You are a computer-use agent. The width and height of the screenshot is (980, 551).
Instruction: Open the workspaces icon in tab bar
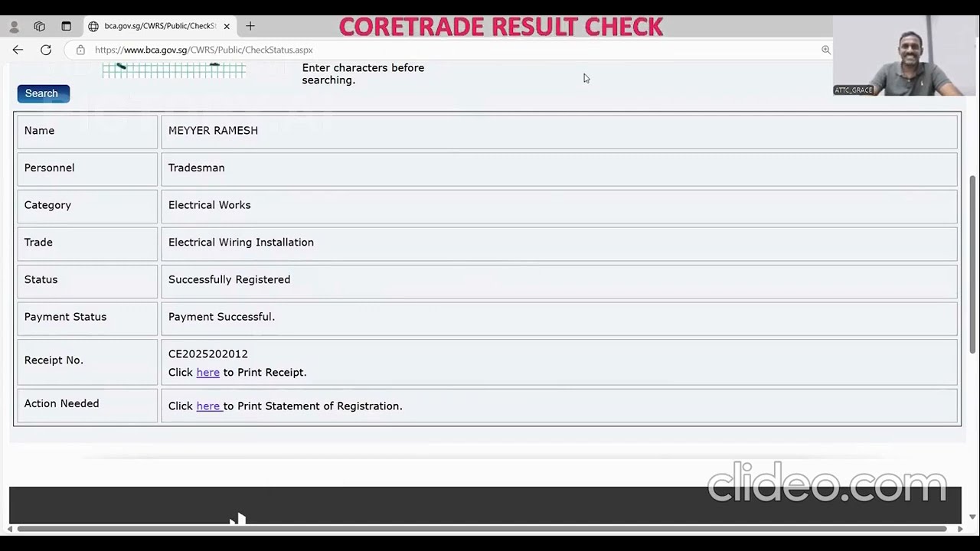40,26
